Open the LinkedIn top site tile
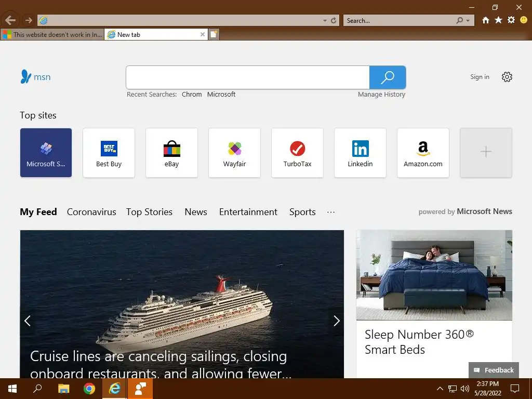The height and width of the screenshot is (399, 532). pyautogui.click(x=361, y=153)
